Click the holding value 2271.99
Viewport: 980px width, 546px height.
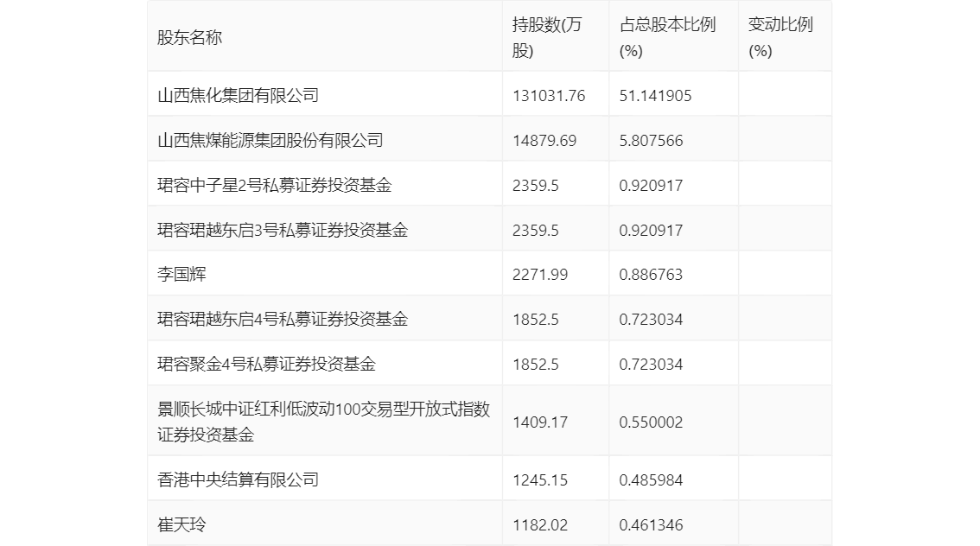coord(540,274)
